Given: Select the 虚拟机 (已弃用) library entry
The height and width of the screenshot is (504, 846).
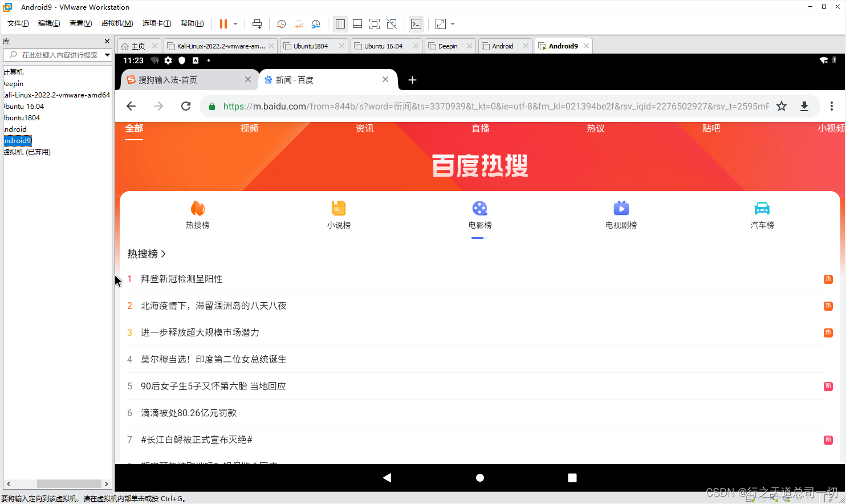Looking at the screenshot, I should click(x=27, y=152).
